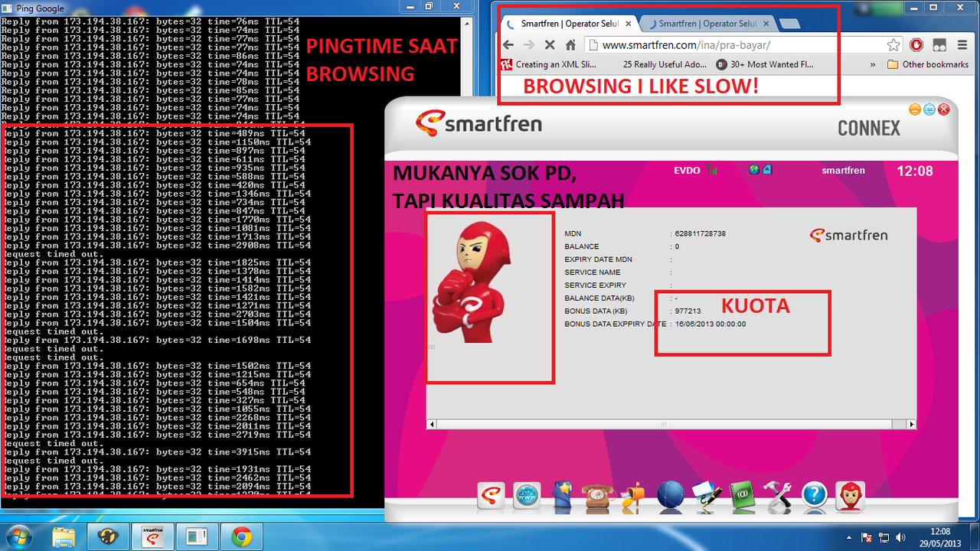
Task: Open the green address book dock icon
Action: pos(743,496)
